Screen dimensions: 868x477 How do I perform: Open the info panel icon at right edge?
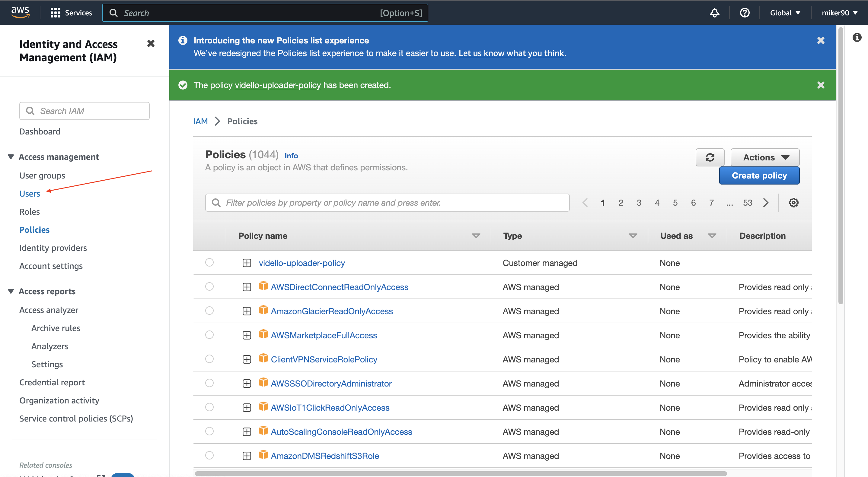(x=857, y=37)
